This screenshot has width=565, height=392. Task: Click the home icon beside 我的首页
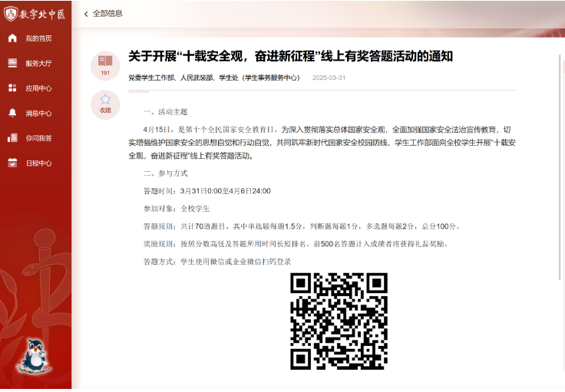coord(12,38)
